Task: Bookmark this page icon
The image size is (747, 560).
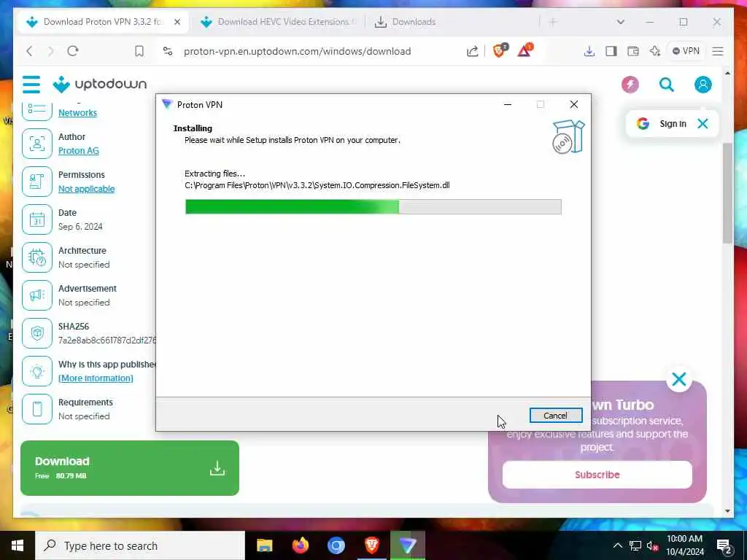Action: pyautogui.click(x=139, y=51)
